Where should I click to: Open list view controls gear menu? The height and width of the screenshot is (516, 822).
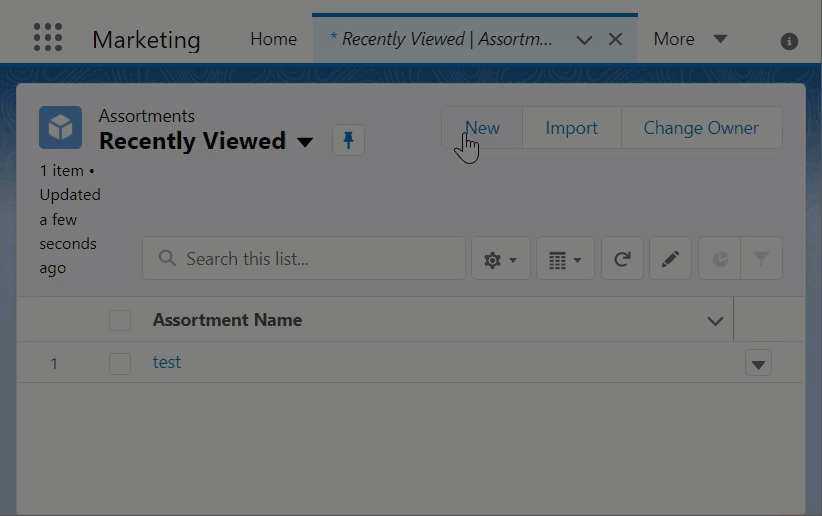click(500, 259)
